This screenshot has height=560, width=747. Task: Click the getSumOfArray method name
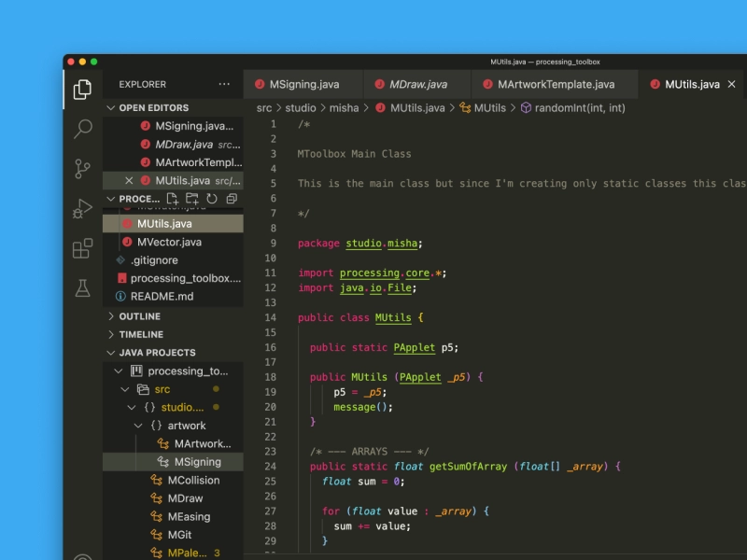pos(469,466)
